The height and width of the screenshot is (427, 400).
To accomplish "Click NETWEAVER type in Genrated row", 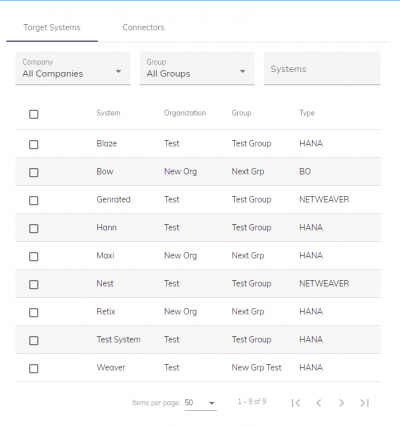I will pyautogui.click(x=324, y=199).
